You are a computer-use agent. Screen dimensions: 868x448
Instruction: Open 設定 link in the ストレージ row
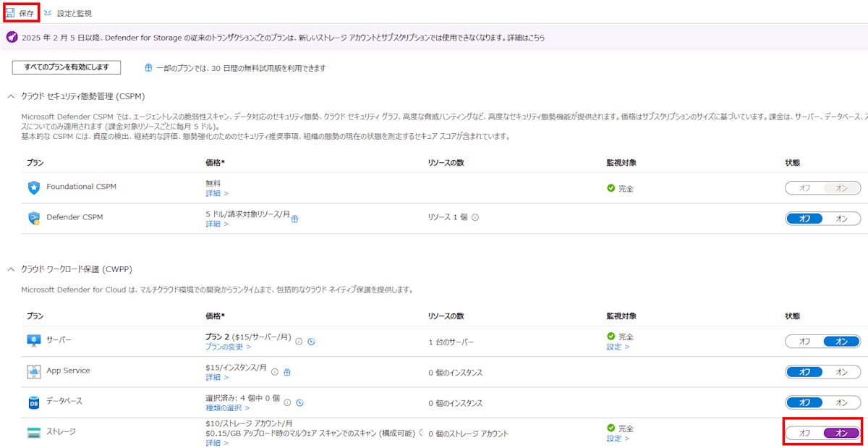click(618, 438)
